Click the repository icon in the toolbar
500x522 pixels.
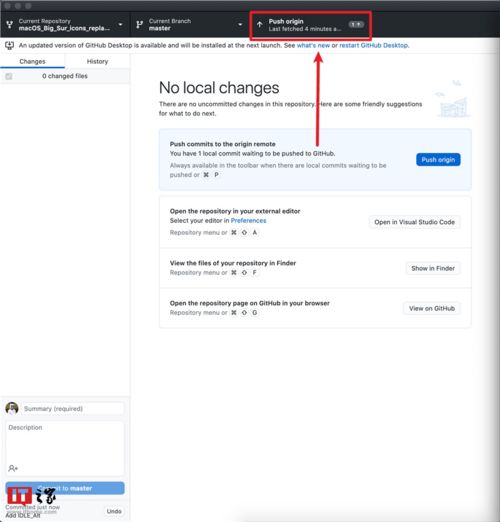[x=10, y=24]
